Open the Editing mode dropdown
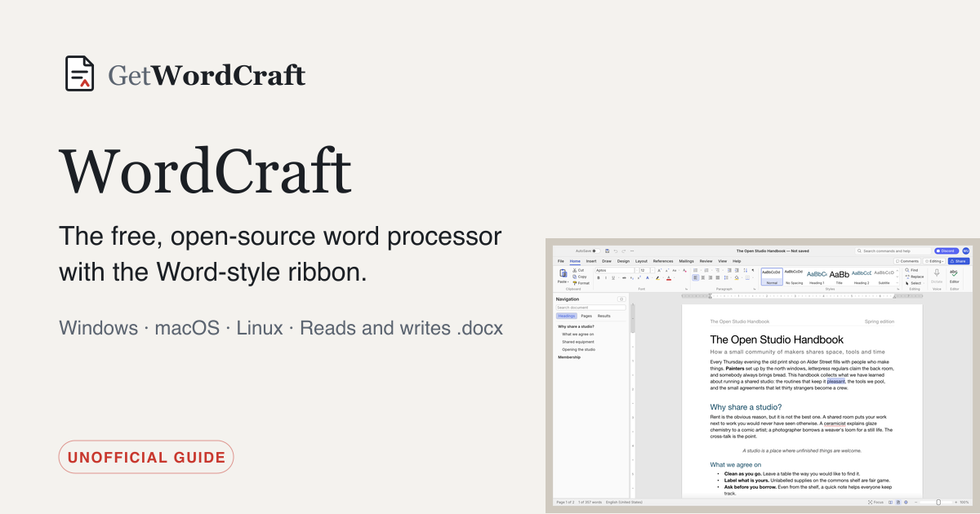 [934, 261]
